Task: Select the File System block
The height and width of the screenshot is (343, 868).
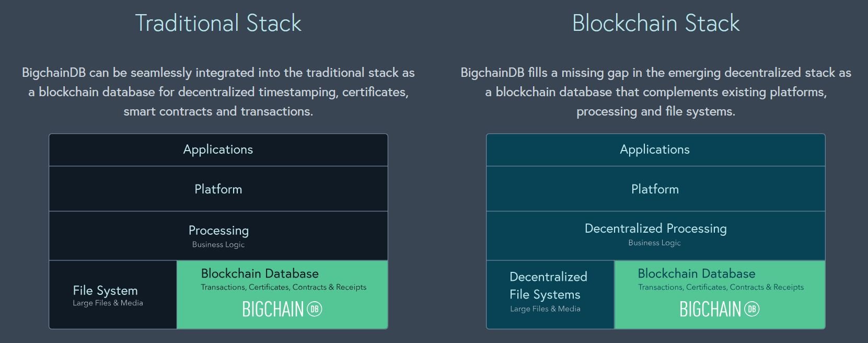Action: point(113,295)
